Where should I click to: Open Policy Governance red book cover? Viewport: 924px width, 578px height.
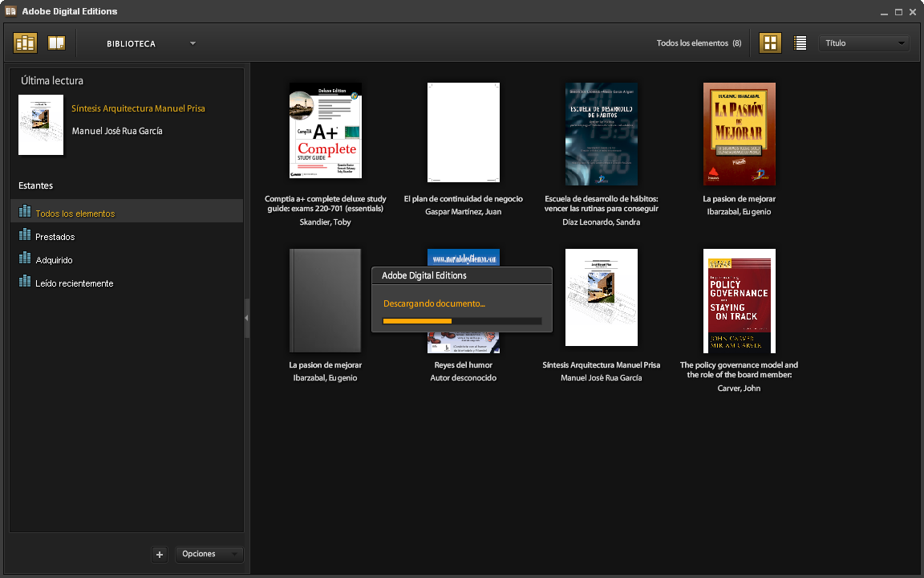point(739,301)
